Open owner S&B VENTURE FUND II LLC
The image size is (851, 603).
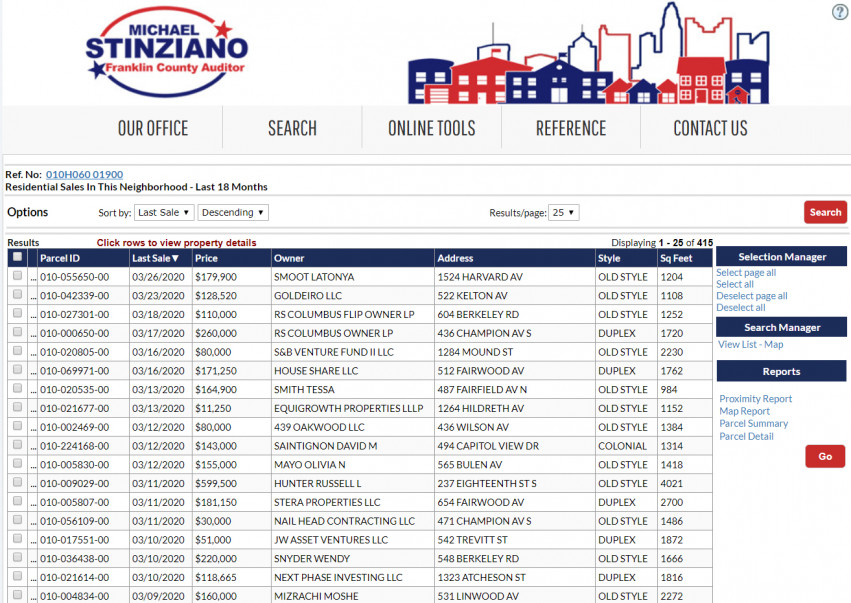334,352
